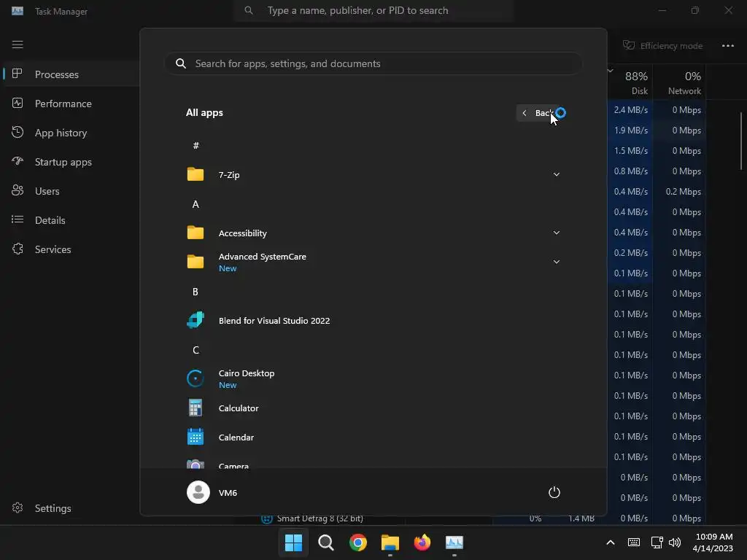The width and height of the screenshot is (747, 560).
Task: Switch to Performance in Task Manager
Action: 71,104
